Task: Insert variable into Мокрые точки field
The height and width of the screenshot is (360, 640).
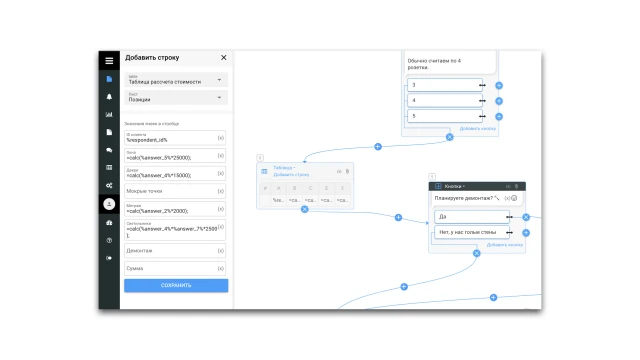Action: coord(221,191)
